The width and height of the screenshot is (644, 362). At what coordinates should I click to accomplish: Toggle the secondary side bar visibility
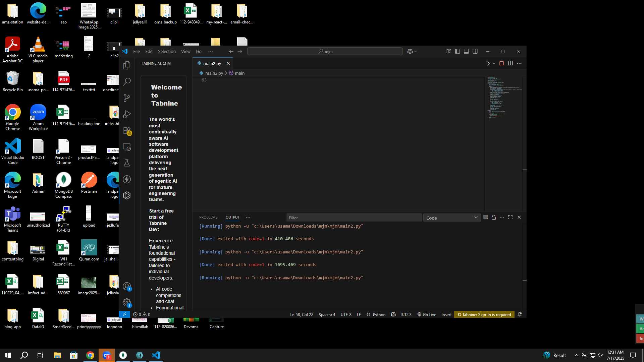point(475,51)
